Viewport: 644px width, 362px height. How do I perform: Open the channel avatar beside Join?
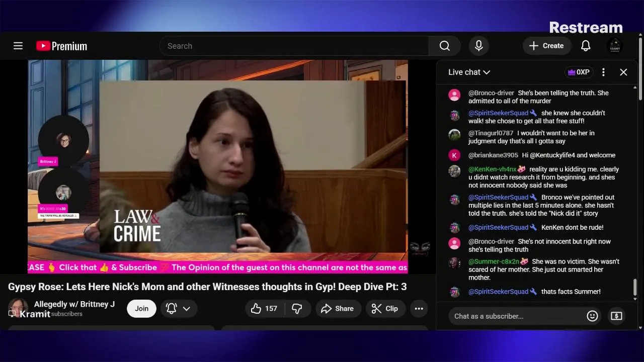click(x=18, y=308)
